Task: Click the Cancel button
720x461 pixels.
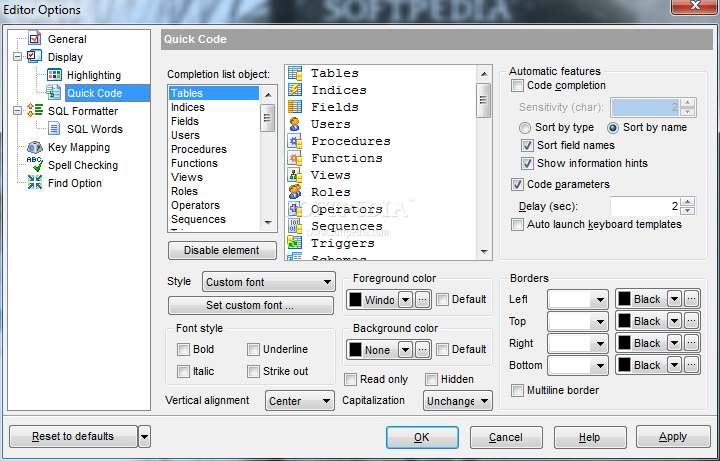Action: [506, 437]
